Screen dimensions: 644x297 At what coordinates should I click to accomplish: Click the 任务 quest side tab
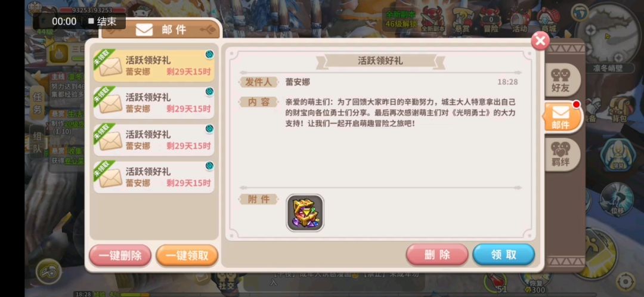coord(38,104)
